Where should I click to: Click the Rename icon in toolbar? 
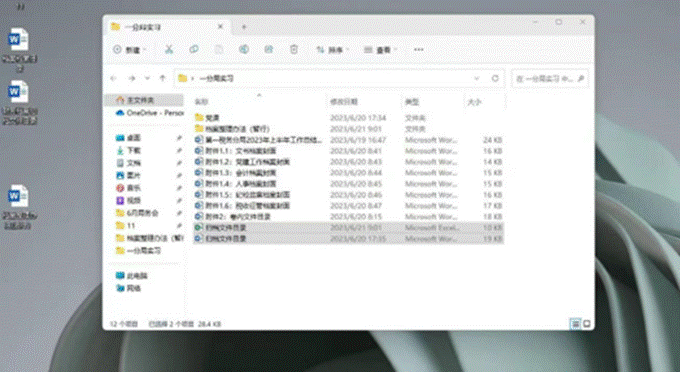tap(244, 49)
